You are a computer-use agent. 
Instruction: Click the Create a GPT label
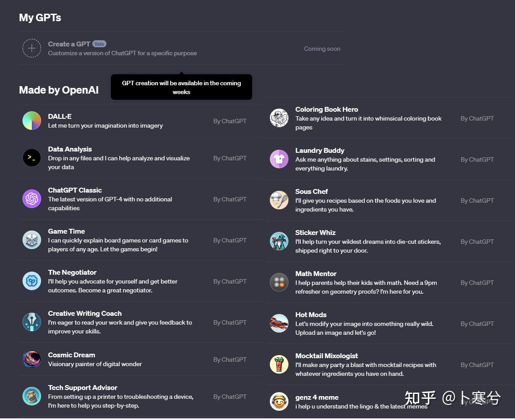(69, 44)
